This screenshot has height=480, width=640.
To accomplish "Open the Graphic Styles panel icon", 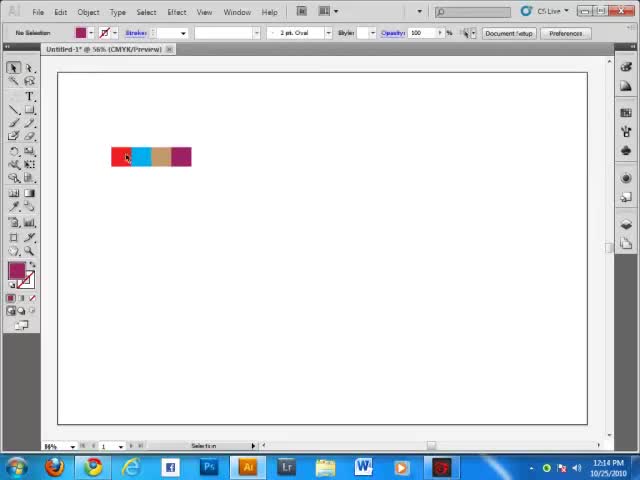I will tap(626, 198).
